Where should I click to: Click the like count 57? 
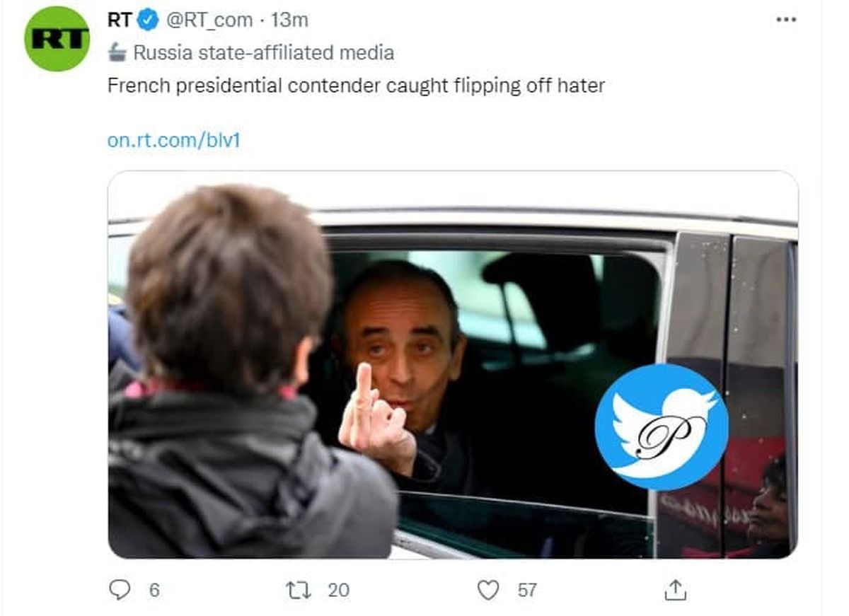pyautogui.click(x=527, y=590)
